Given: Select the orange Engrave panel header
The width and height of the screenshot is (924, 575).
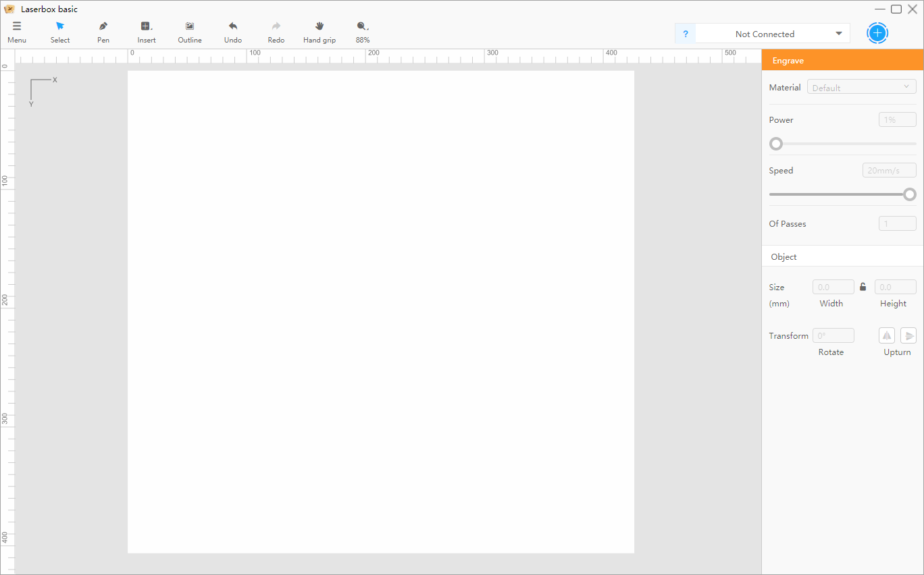Looking at the screenshot, I should (x=842, y=60).
